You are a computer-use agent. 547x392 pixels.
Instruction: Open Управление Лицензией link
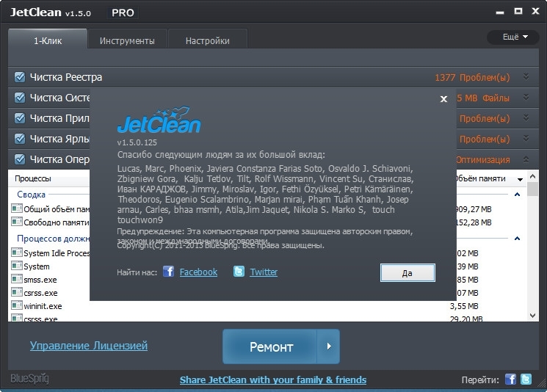(x=89, y=345)
